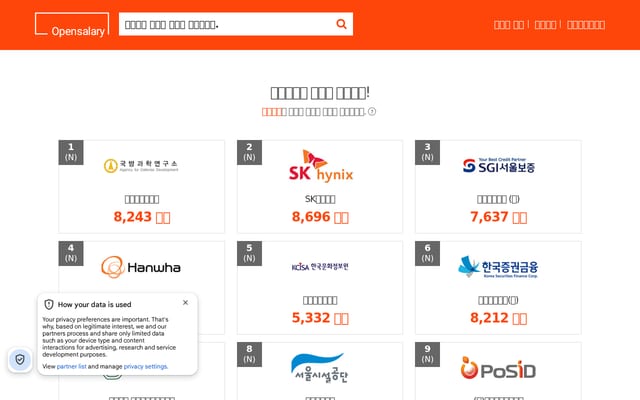Click rank badge number 1
The height and width of the screenshot is (400, 640).
point(71,152)
